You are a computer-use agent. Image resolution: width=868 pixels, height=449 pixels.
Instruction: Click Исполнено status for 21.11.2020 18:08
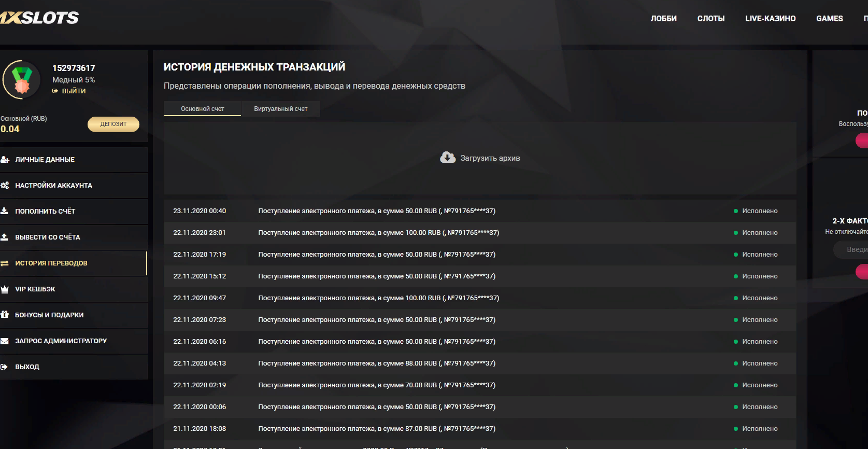(760, 429)
